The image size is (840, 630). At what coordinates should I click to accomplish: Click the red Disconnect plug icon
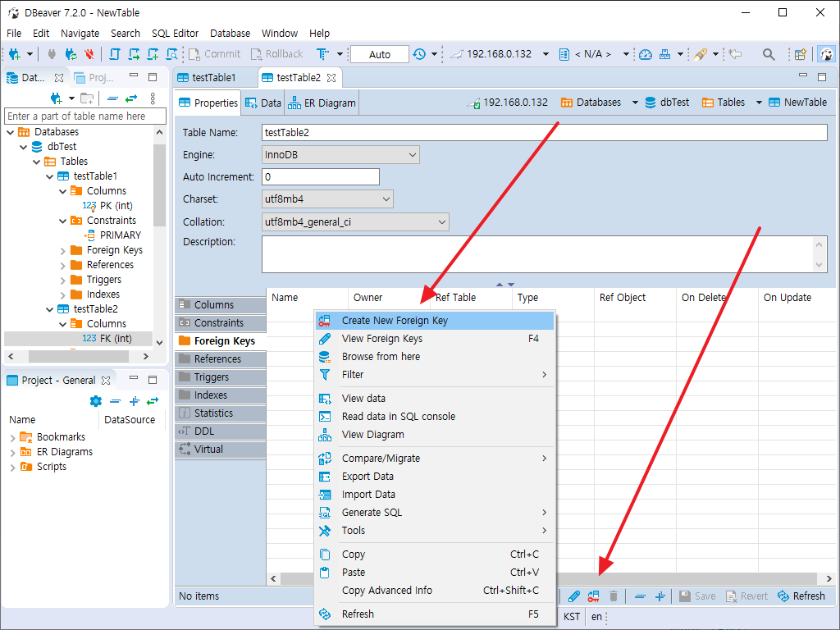click(x=89, y=54)
